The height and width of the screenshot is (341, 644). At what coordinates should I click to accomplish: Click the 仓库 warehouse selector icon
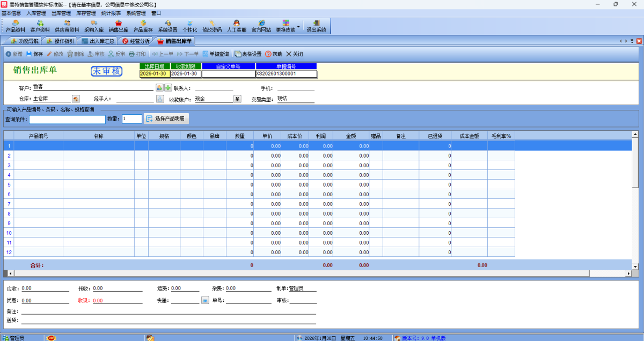pyautogui.click(x=76, y=99)
